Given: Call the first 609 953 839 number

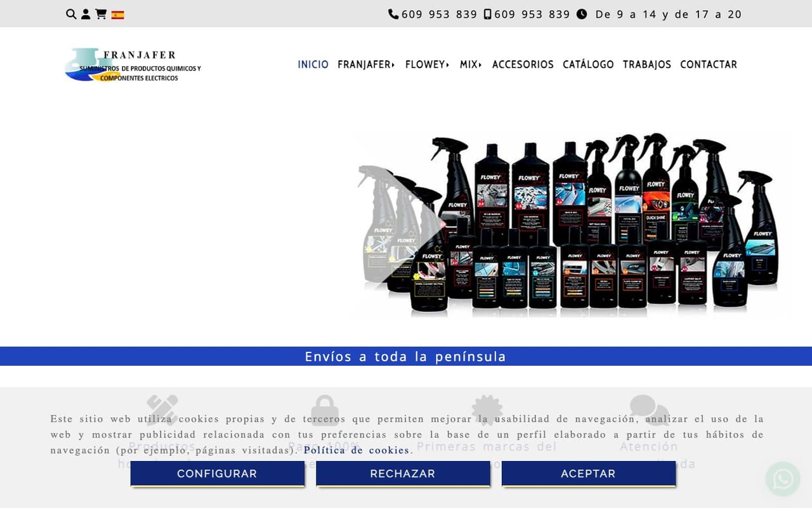Looking at the screenshot, I should point(439,14).
